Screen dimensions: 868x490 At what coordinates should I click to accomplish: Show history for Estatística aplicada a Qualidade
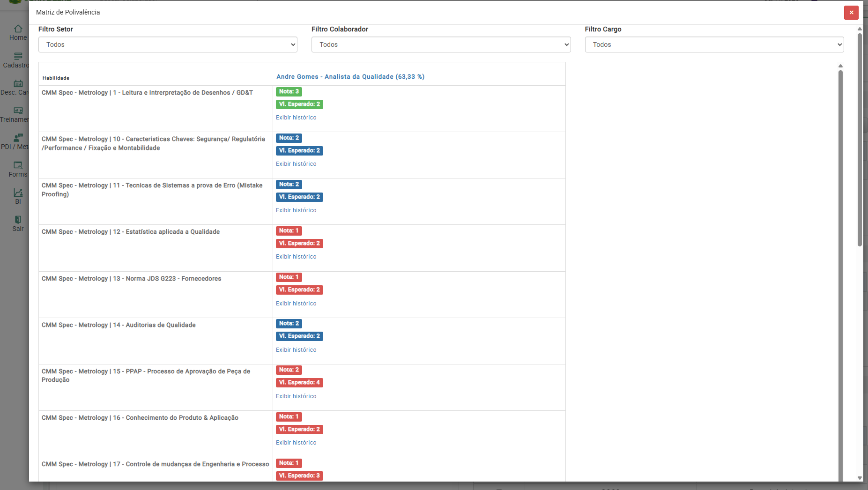[296, 257]
